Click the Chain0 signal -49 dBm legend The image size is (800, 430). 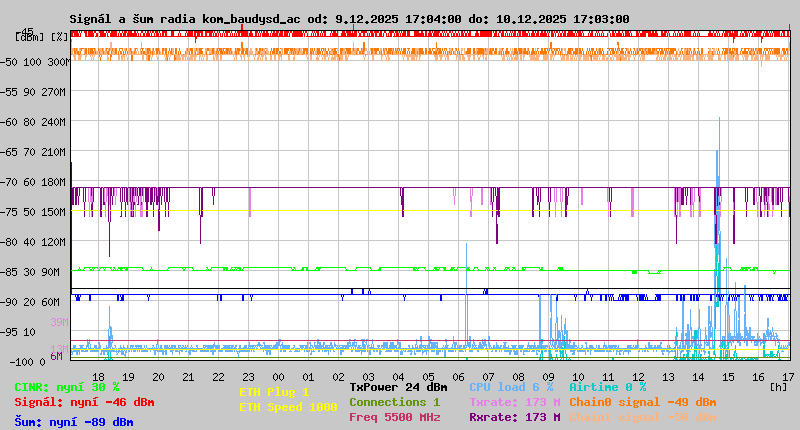point(643,402)
